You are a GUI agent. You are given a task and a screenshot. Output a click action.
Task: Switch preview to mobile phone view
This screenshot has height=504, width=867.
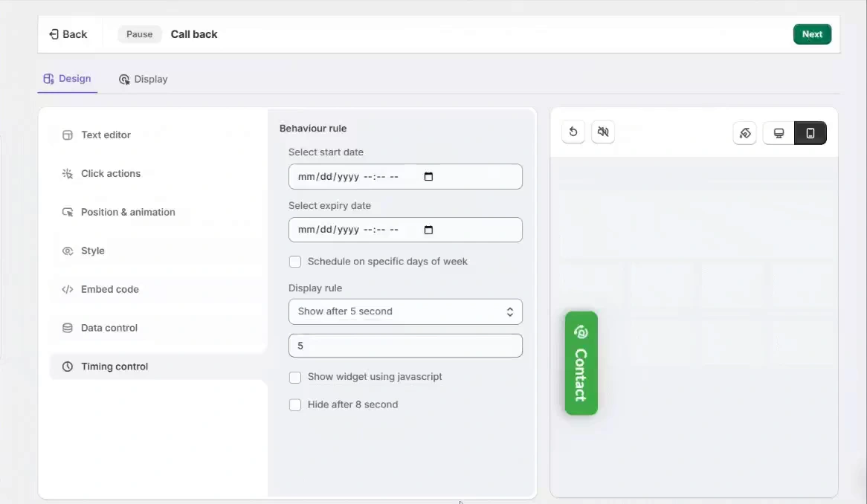pos(810,133)
